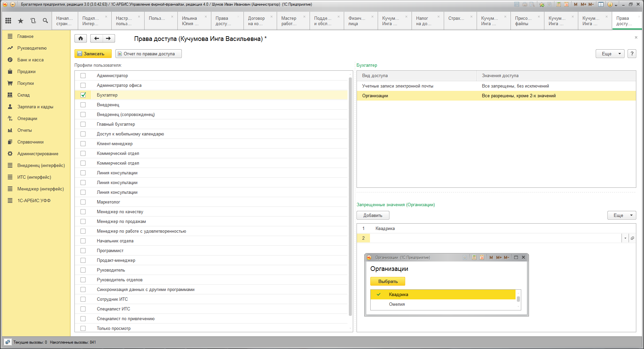Viewport: 644px width, 349px height.
Task: Check the Администратор profile checkbox
Action: tap(83, 75)
